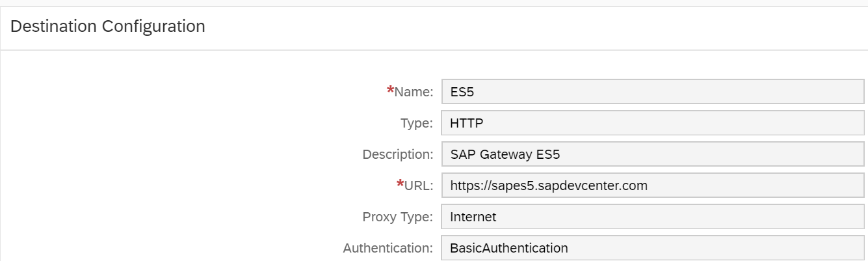Open the Proxy Type field showing Internet
The width and height of the screenshot is (868, 261).
(652, 217)
